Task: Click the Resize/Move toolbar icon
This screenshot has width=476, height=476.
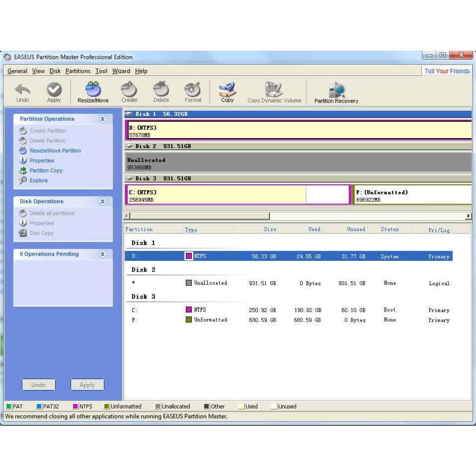Action: (x=93, y=91)
